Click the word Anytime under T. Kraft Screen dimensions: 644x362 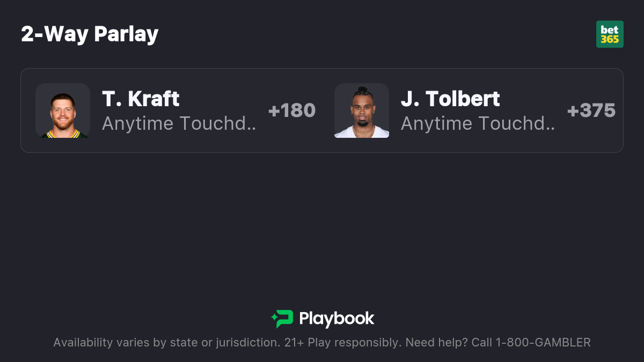(137, 124)
